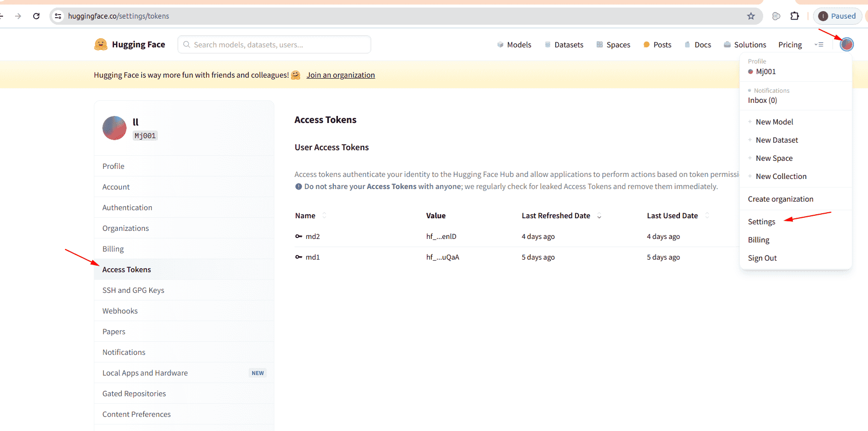Choose Sign Out from profile menu
Image resolution: width=868 pixels, height=431 pixels.
pyautogui.click(x=762, y=258)
